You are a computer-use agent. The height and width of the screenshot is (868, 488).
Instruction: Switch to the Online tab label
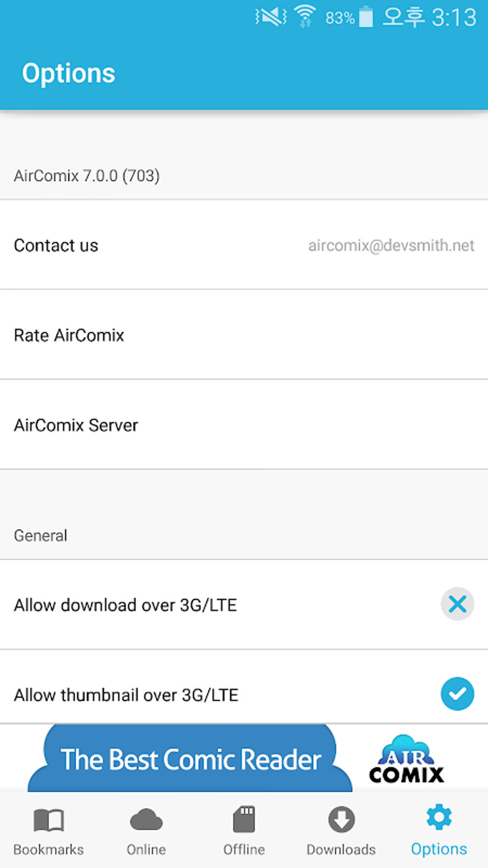(x=146, y=849)
